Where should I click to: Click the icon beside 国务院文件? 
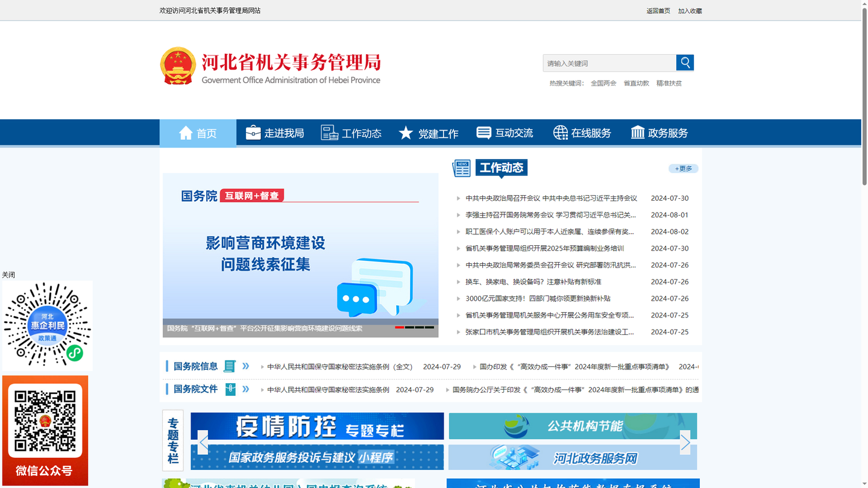click(230, 389)
